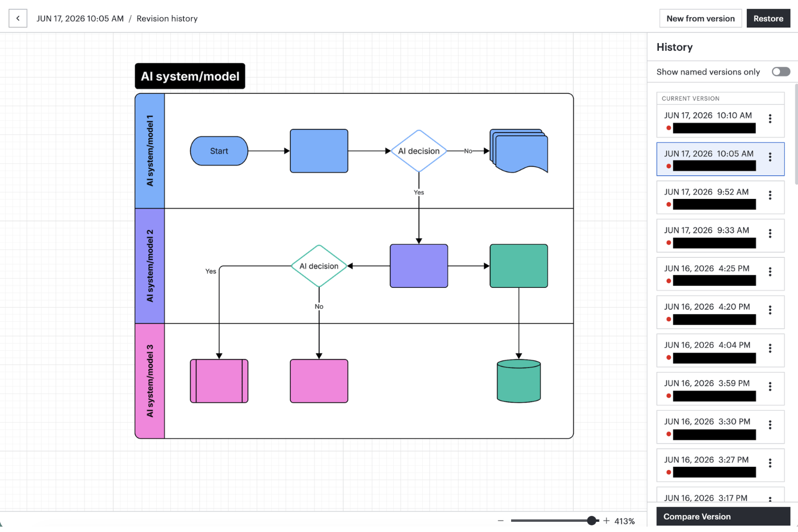Select the JUN 17, 2026 9:33 AM version
The image size is (798, 532).
(x=720, y=236)
